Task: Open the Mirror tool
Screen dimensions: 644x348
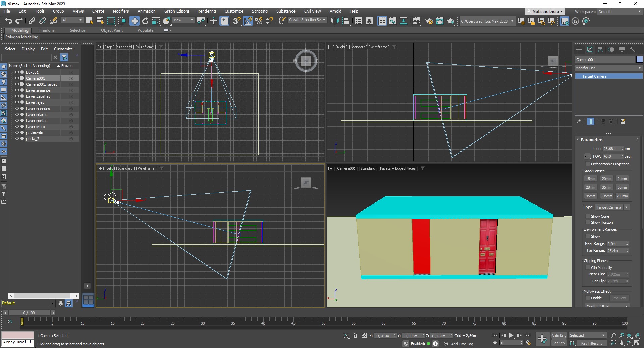Action: pyautogui.click(x=335, y=21)
